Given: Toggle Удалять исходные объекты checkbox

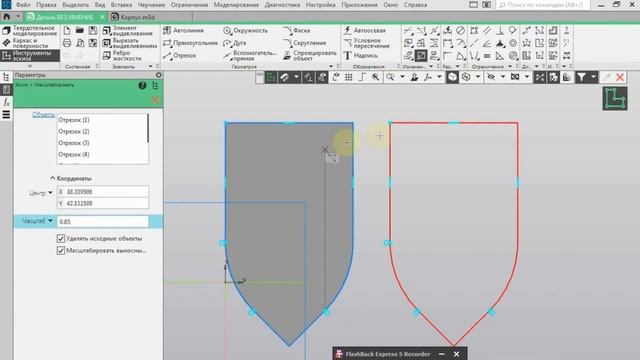Looking at the screenshot, I should coord(61,238).
